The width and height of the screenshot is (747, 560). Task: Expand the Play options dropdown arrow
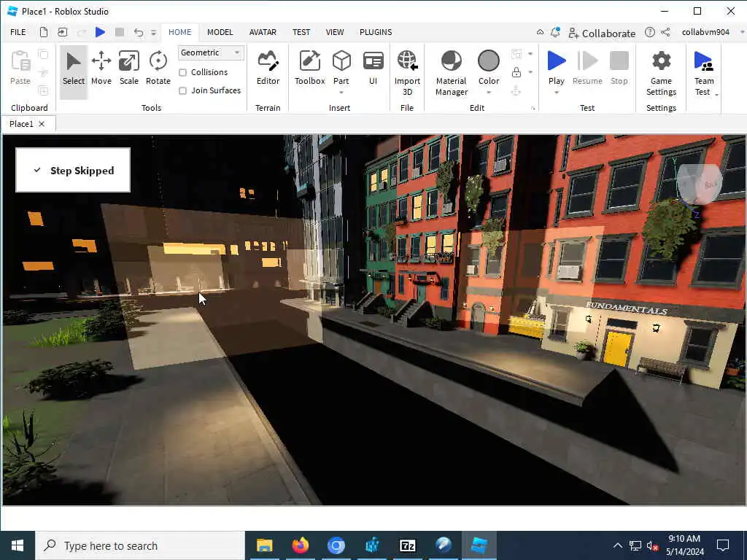coord(556,92)
